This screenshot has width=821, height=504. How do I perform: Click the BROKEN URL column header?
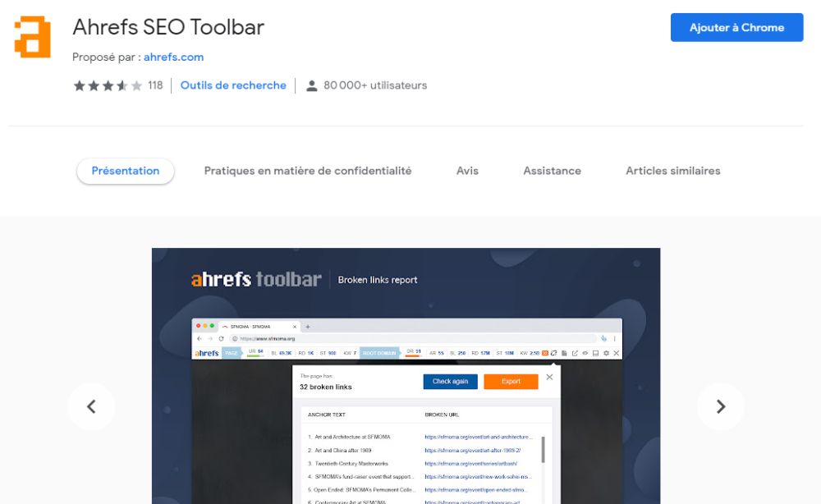[x=442, y=415]
